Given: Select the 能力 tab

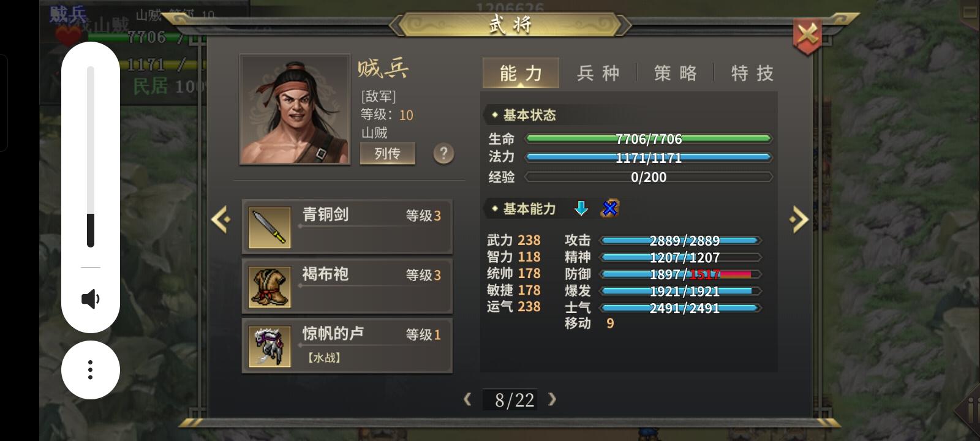Looking at the screenshot, I should coord(521,73).
